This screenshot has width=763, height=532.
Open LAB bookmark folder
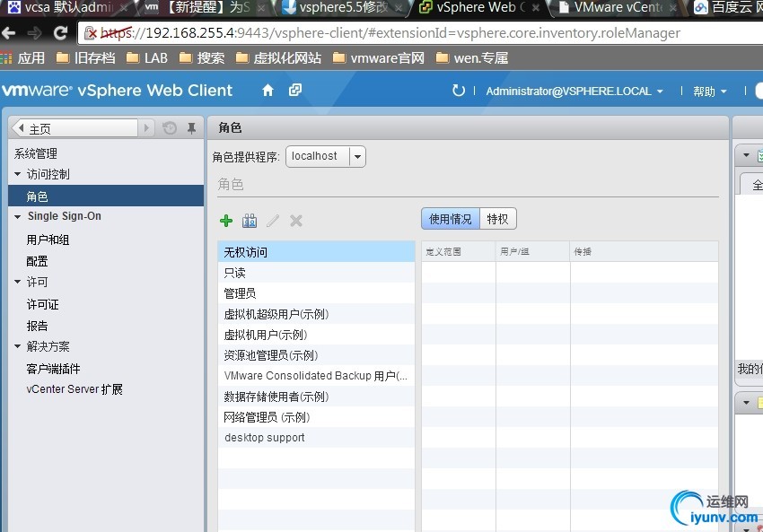(x=147, y=58)
